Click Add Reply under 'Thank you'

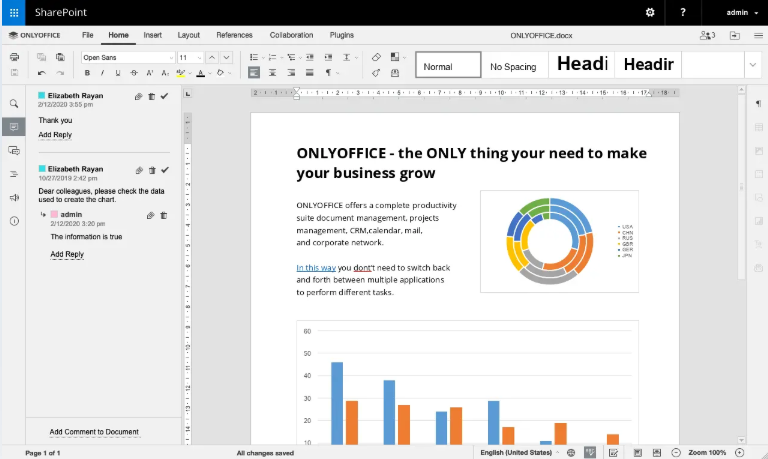pos(55,135)
